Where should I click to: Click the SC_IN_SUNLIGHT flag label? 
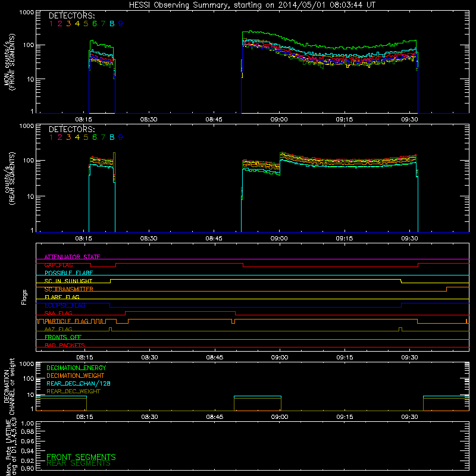click(x=68, y=281)
